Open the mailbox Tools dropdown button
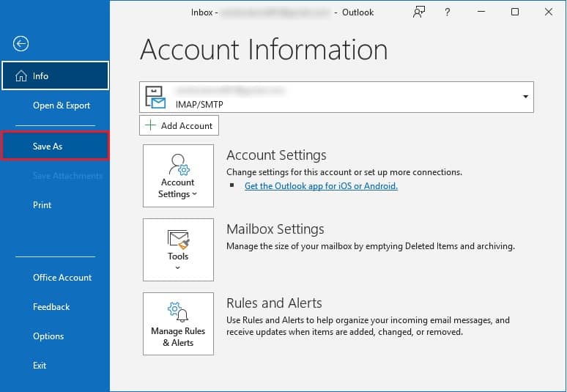The image size is (567, 392). (178, 250)
